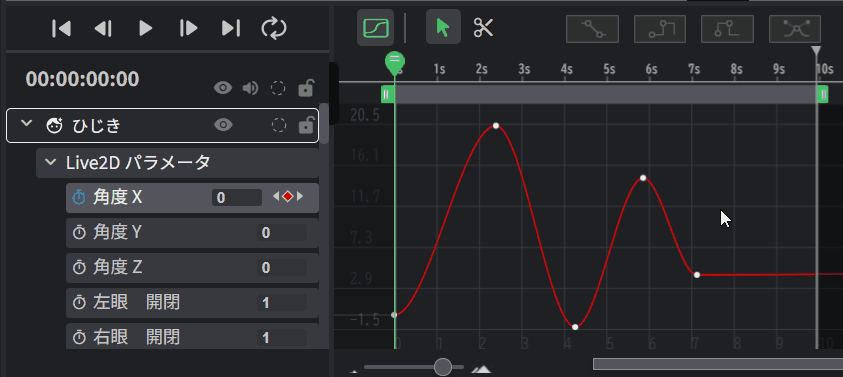
Task: Toggle keyframe diamond for 角度 X
Action: (x=288, y=197)
